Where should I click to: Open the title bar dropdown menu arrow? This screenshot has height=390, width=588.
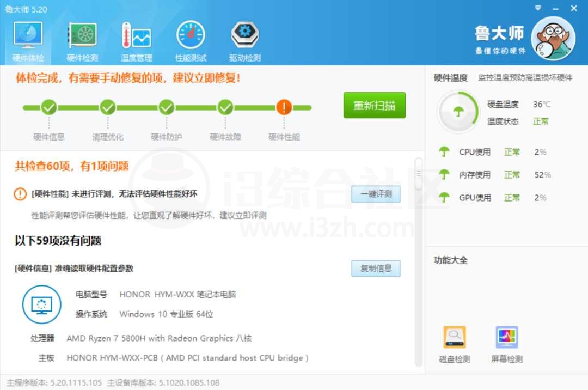[538, 8]
